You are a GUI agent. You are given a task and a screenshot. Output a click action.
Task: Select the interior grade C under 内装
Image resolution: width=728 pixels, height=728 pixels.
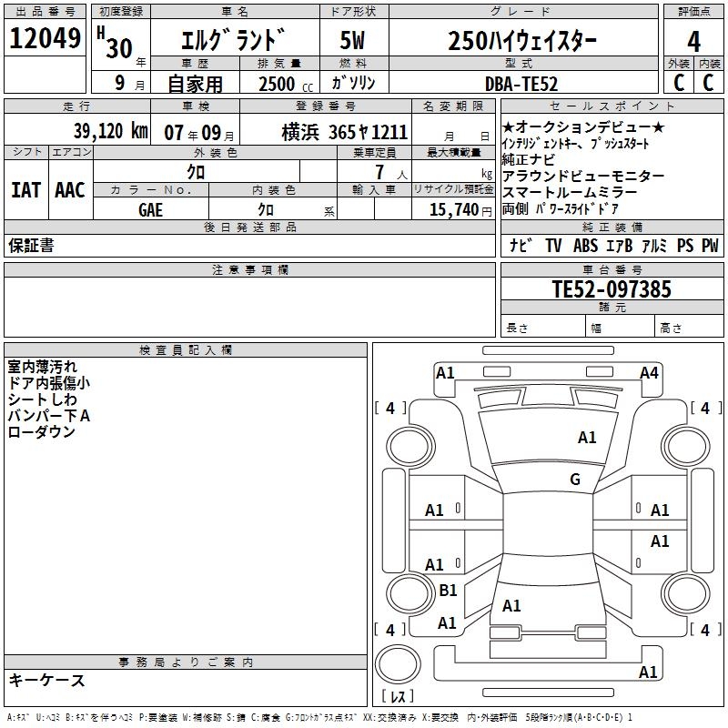tap(708, 82)
